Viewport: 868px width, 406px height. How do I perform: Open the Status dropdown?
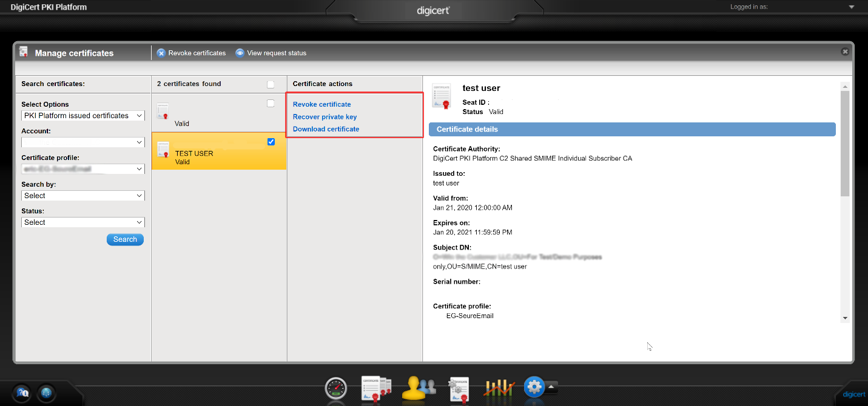click(x=83, y=222)
